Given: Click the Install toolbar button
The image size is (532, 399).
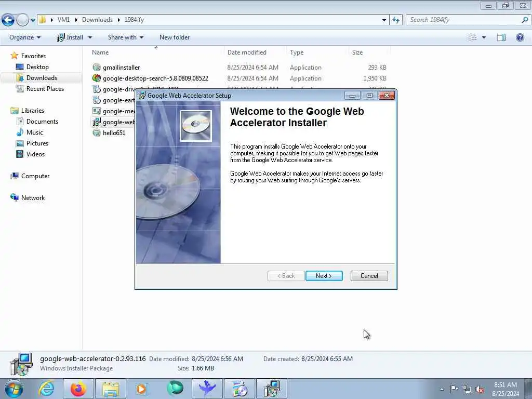Looking at the screenshot, I should pos(70,37).
